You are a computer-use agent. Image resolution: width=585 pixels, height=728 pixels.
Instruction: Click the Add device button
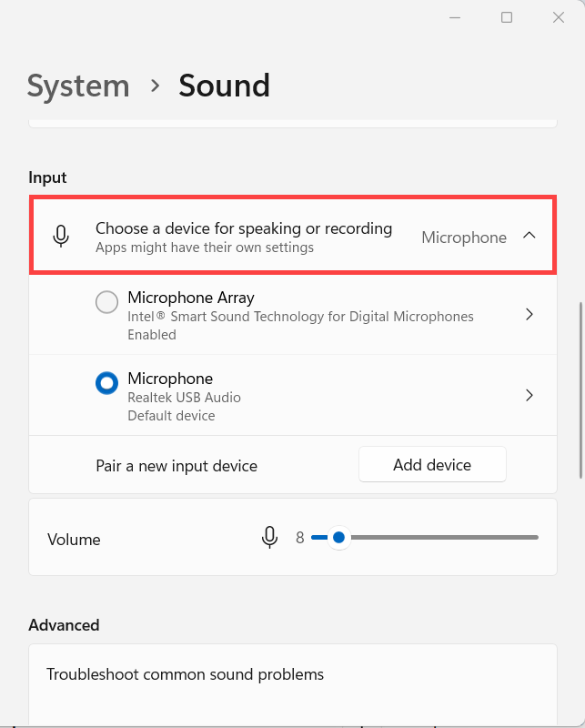[432, 464]
